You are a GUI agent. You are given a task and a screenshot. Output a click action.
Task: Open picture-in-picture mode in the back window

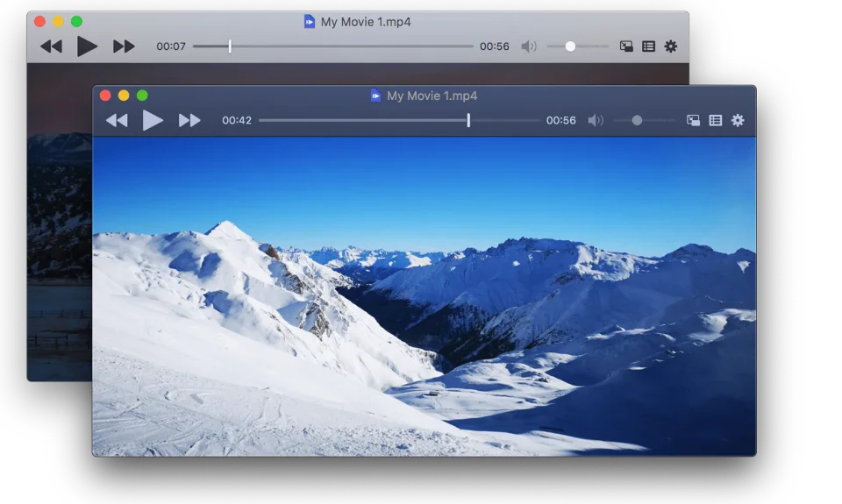click(x=626, y=46)
